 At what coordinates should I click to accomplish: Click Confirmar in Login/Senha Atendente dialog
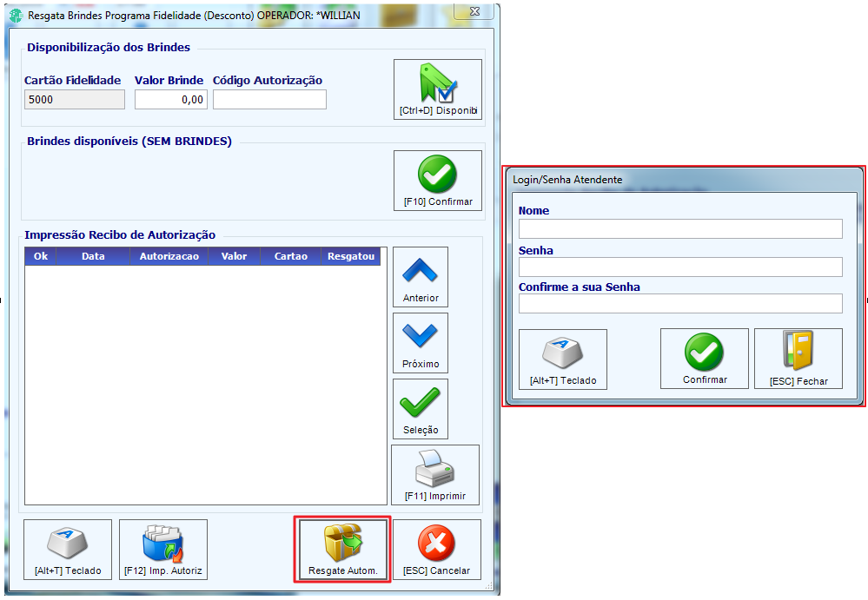coord(704,359)
